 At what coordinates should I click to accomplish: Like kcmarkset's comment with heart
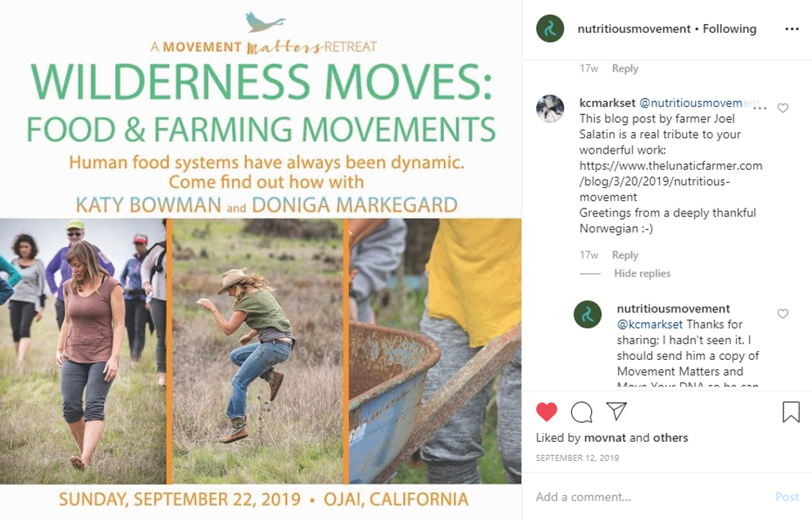pos(783,108)
